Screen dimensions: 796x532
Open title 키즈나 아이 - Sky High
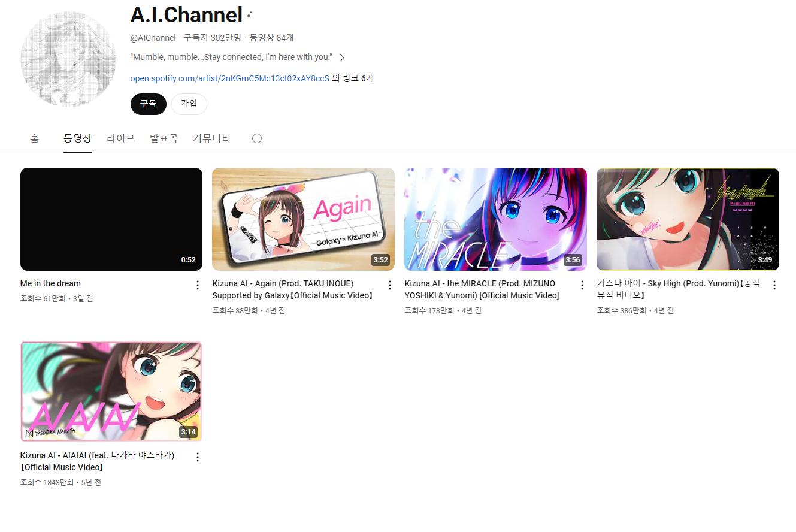679,289
